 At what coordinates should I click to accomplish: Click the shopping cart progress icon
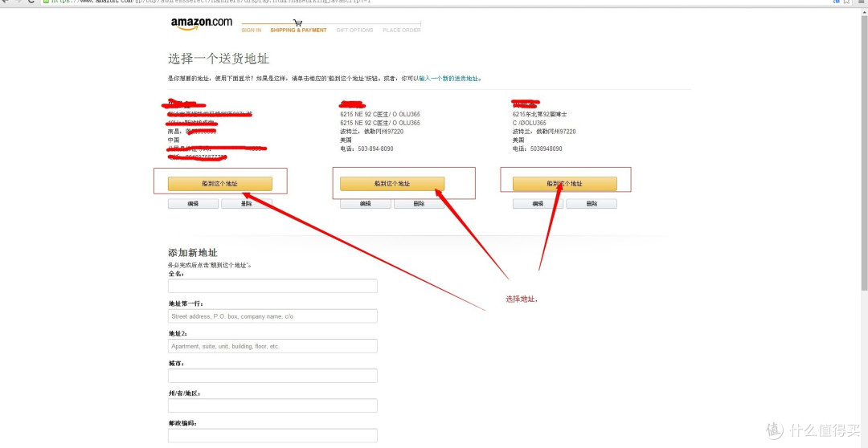[x=298, y=22]
